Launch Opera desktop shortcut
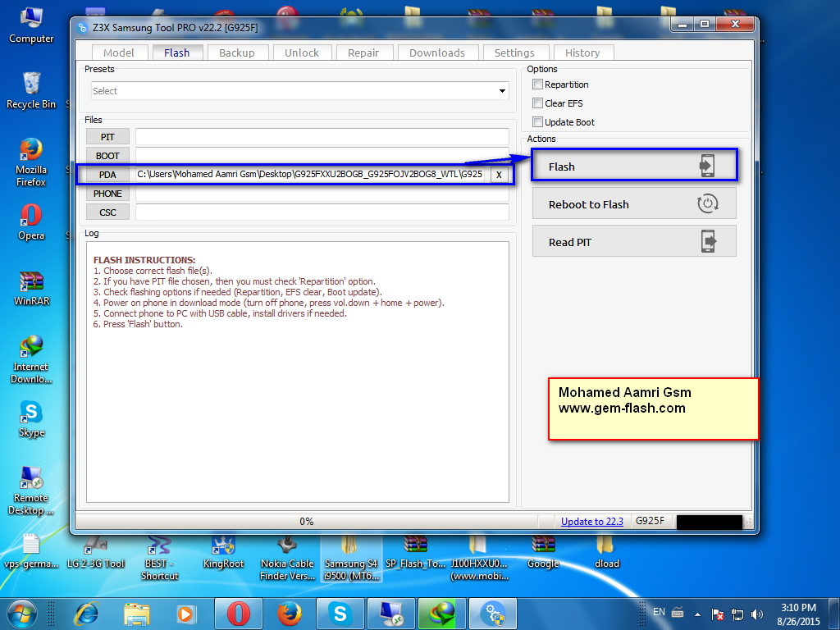840x630 pixels. 31,222
